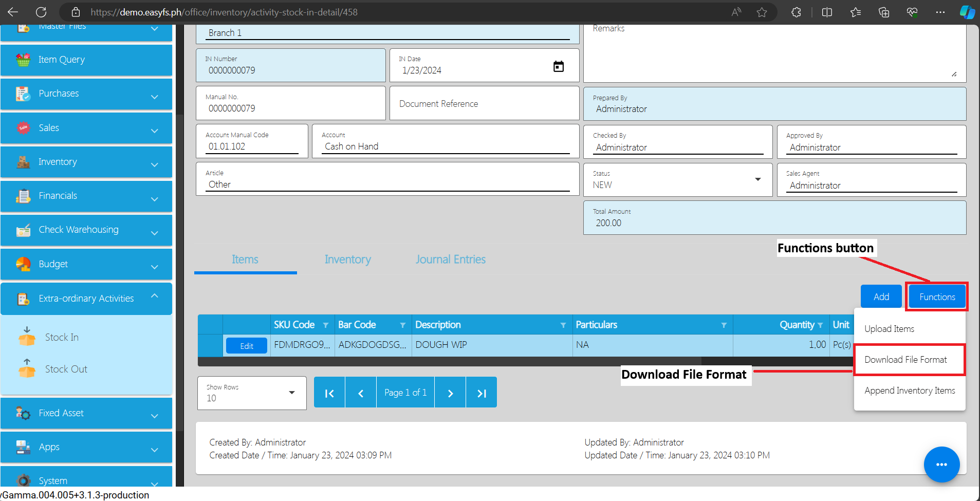Open Split screen icon
The height and width of the screenshot is (501, 980).
point(827,12)
